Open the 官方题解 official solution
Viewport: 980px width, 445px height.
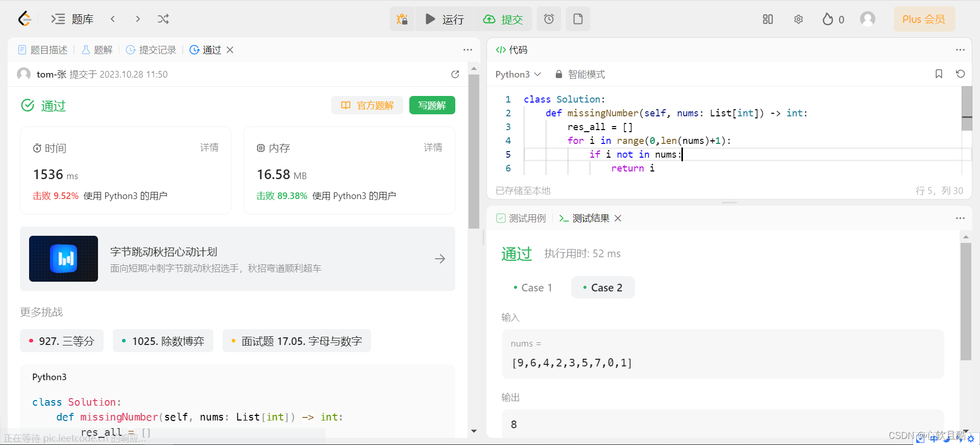point(367,105)
